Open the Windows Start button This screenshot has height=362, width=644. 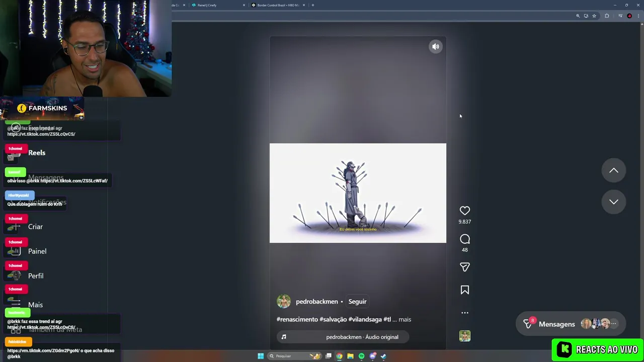pyautogui.click(x=261, y=356)
